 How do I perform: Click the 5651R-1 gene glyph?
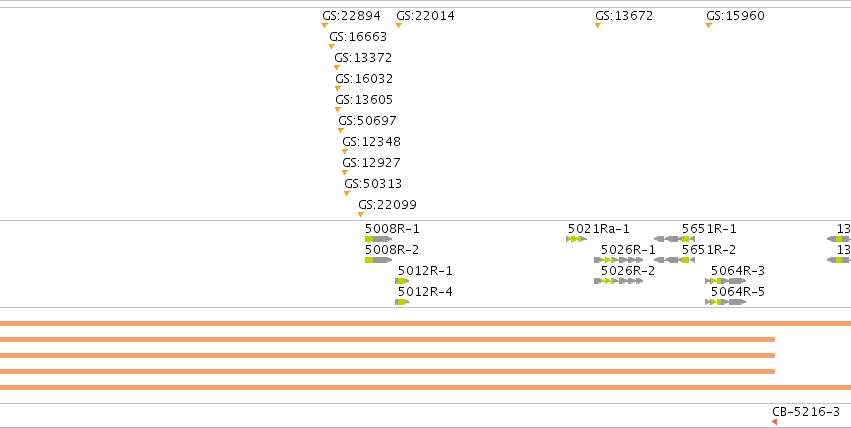click(675, 239)
